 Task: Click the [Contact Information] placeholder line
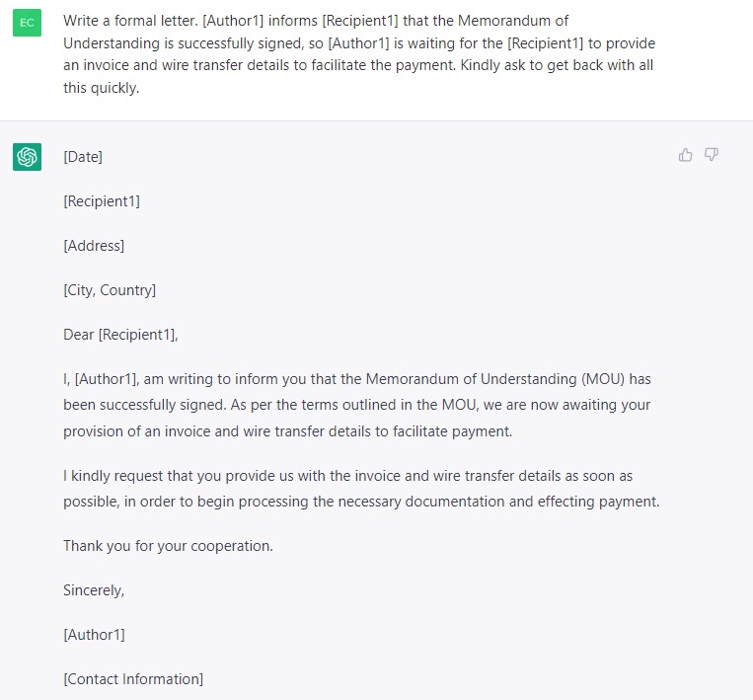133,679
